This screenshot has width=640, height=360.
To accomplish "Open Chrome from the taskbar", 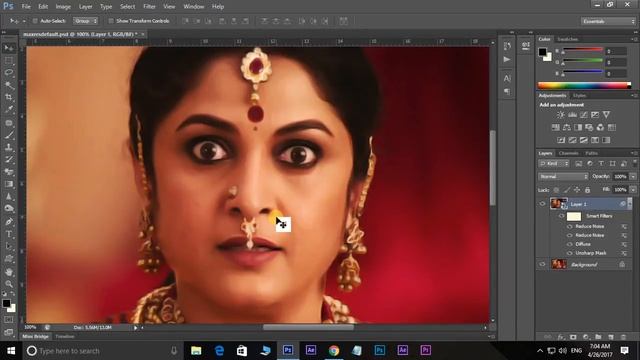I will pos(334,351).
